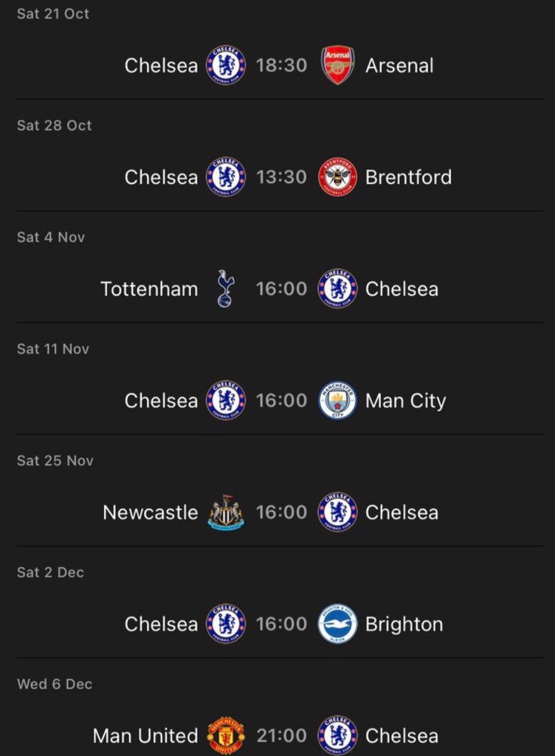Select the 21:00 Man United kickoff
The height and width of the screenshot is (756, 555).
281,735
